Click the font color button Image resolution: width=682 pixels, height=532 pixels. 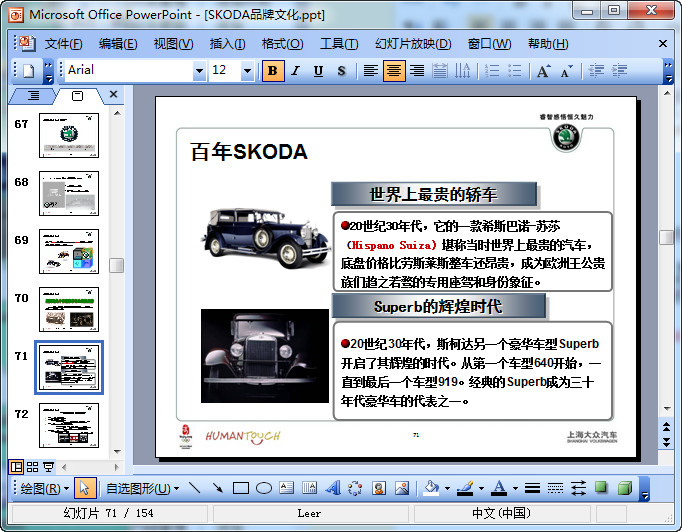[499, 488]
